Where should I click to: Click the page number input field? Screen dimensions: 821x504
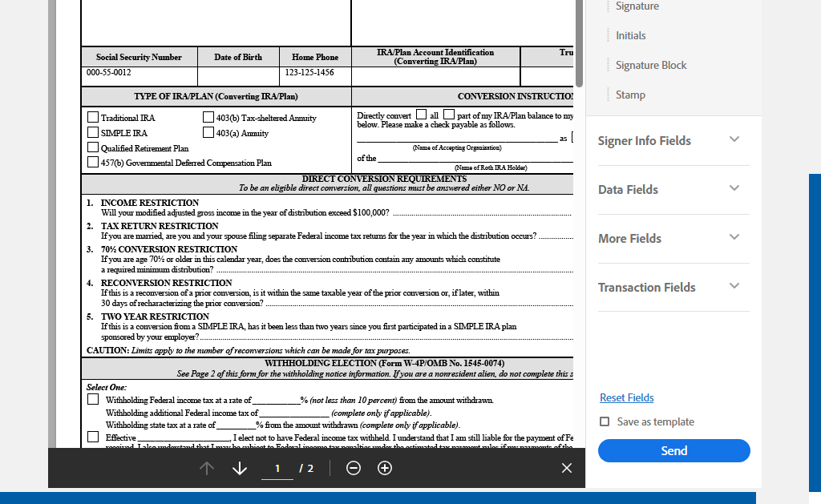click(277, 469)
